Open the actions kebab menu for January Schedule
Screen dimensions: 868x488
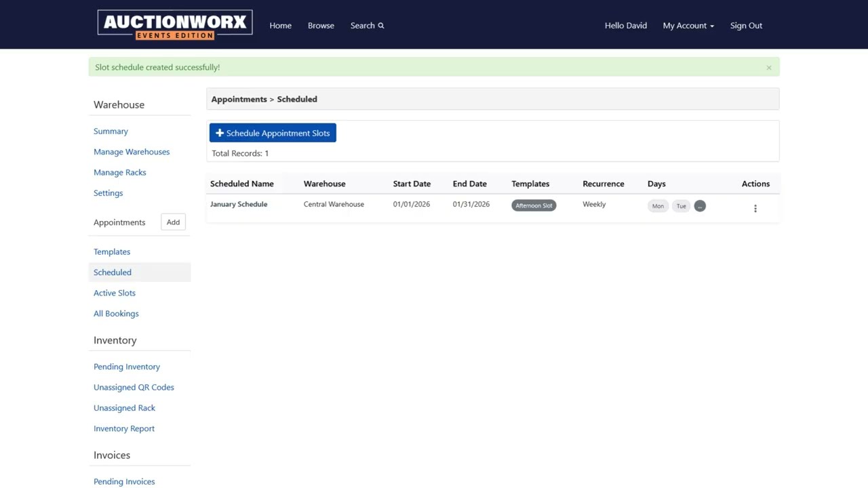click(x=755, y=208)
